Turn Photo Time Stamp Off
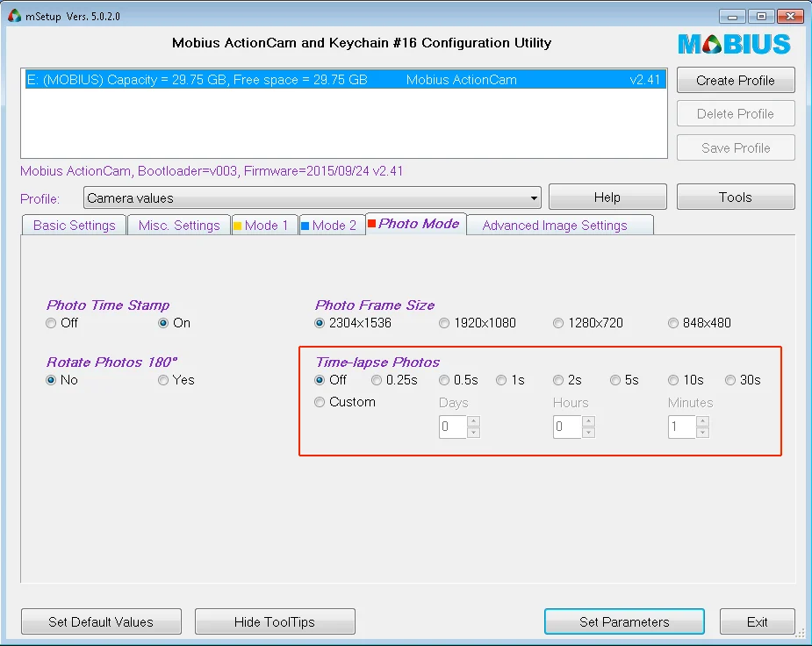The image size is (812, 646). pos(51,323)
